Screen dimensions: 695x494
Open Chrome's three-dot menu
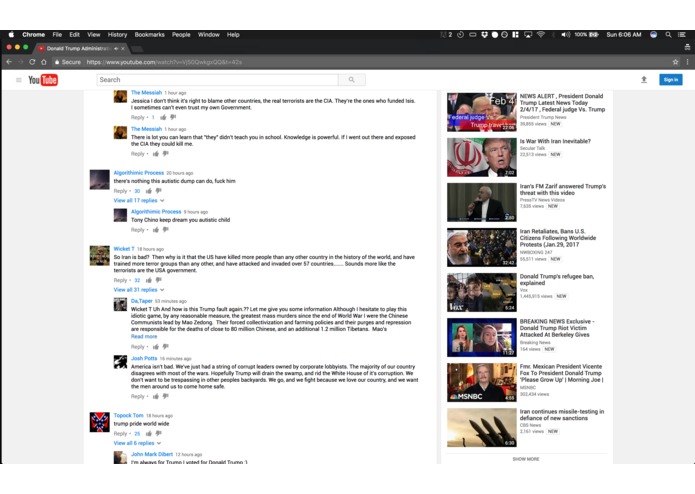pos(687,62)
